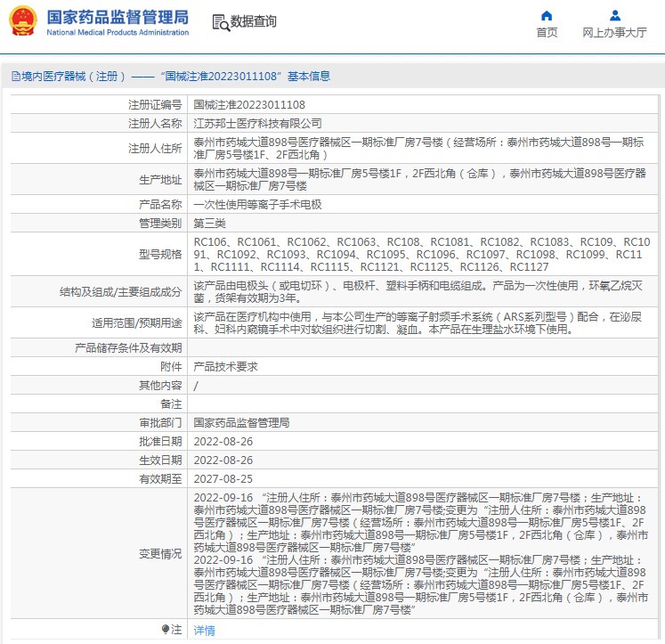Click the 其他内容 row label
Screen dimensions: 665x644
coord(160,385)
